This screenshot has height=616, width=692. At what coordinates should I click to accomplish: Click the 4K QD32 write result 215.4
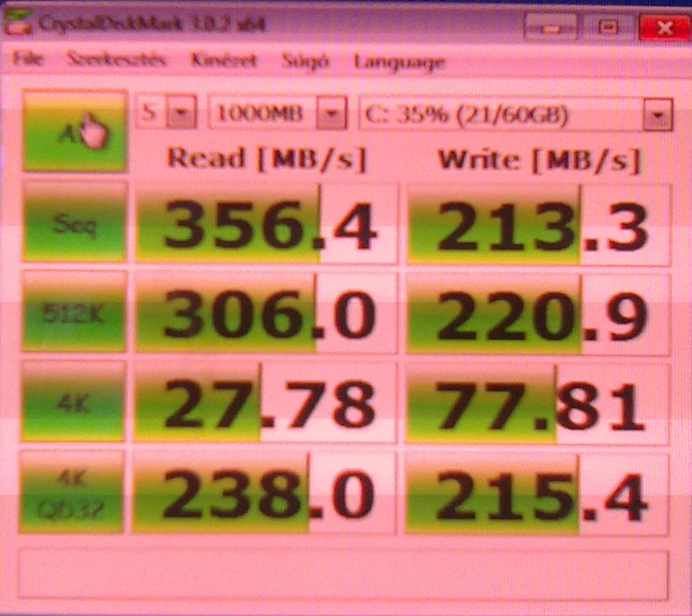(x=536, y=495)
